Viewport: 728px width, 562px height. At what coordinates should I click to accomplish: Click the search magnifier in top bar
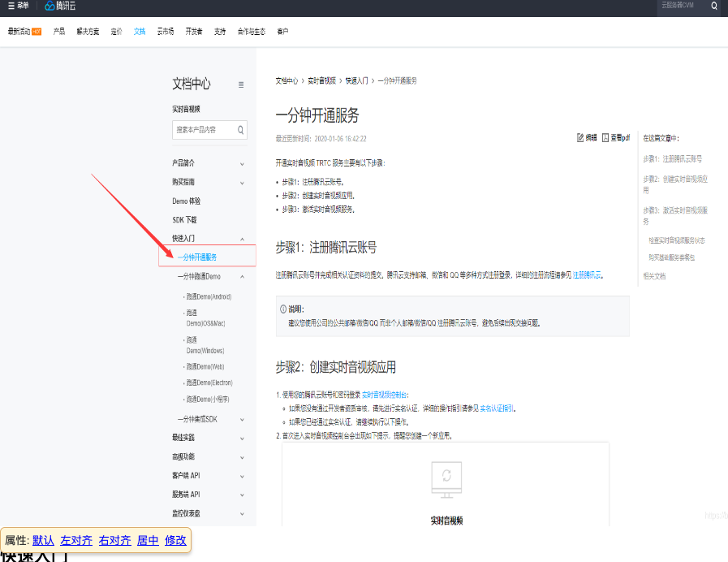(x=714, y=6)
